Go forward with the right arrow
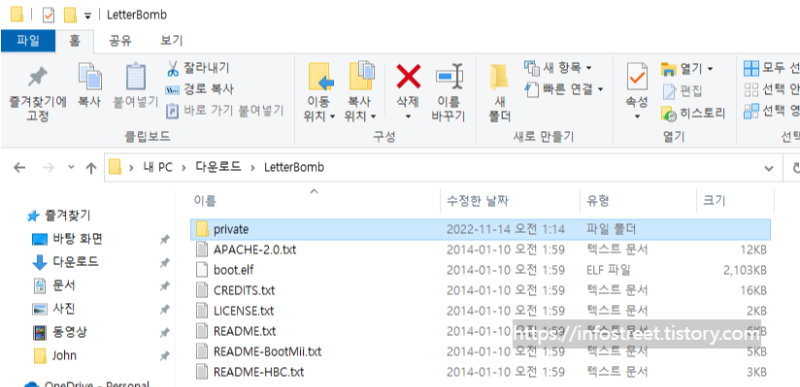 (48, 168)
